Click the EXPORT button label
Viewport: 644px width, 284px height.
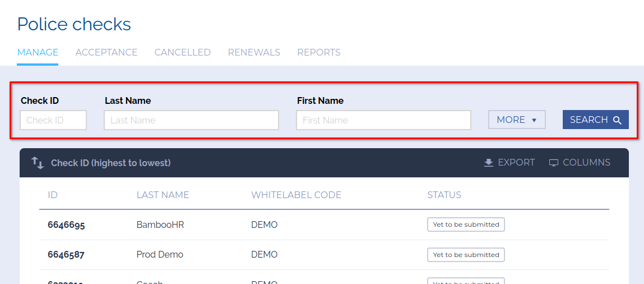tap(516, 163)
